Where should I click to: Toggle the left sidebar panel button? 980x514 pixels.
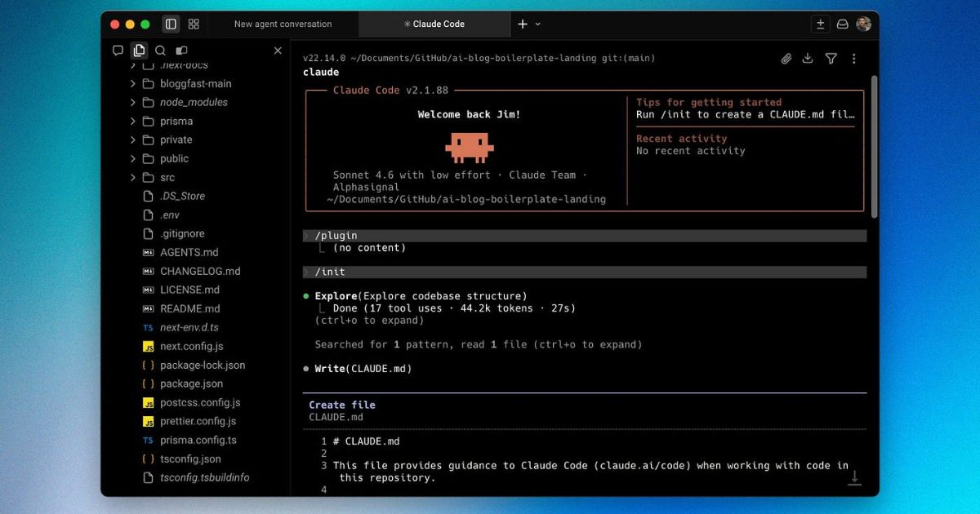tap(171, 24)
